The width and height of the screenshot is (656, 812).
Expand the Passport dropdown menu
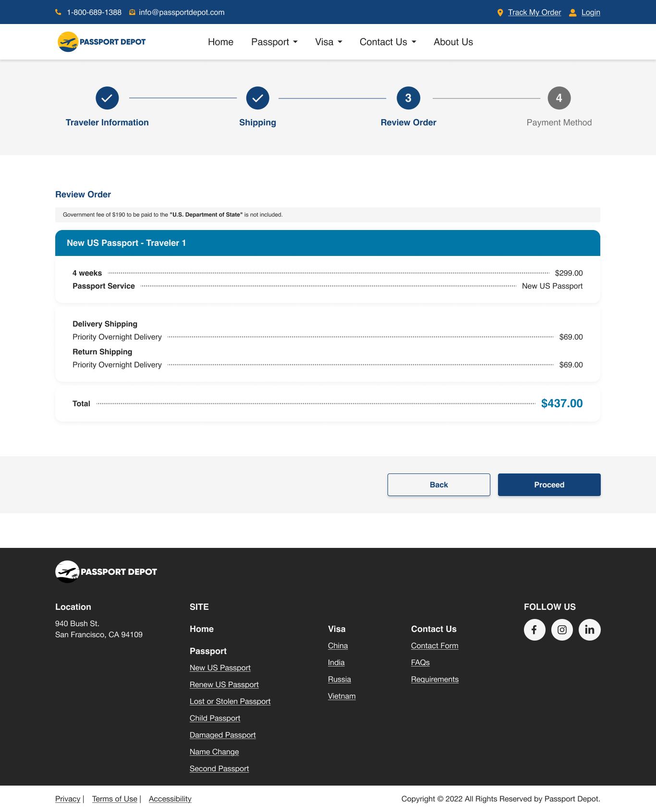(274, 42)
